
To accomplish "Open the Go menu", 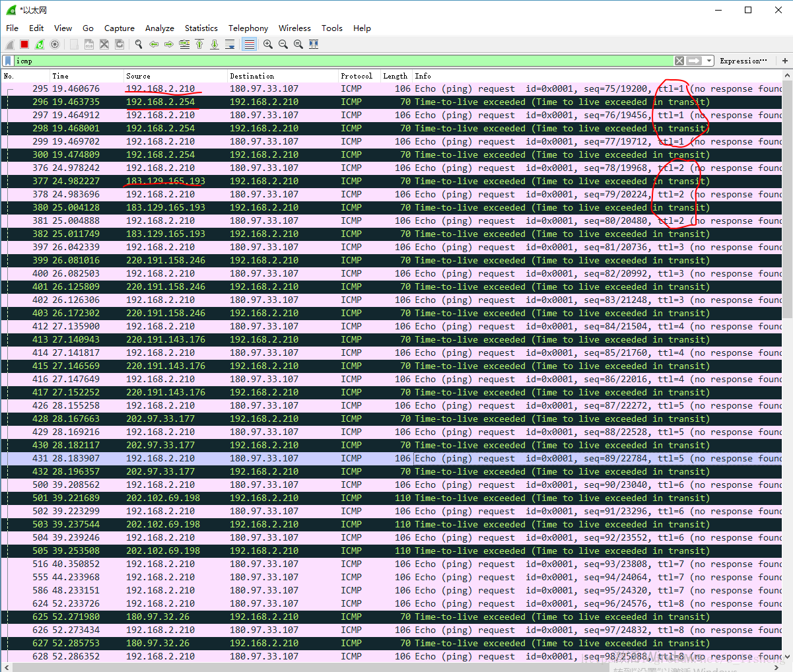I will [x=88, y=28].
